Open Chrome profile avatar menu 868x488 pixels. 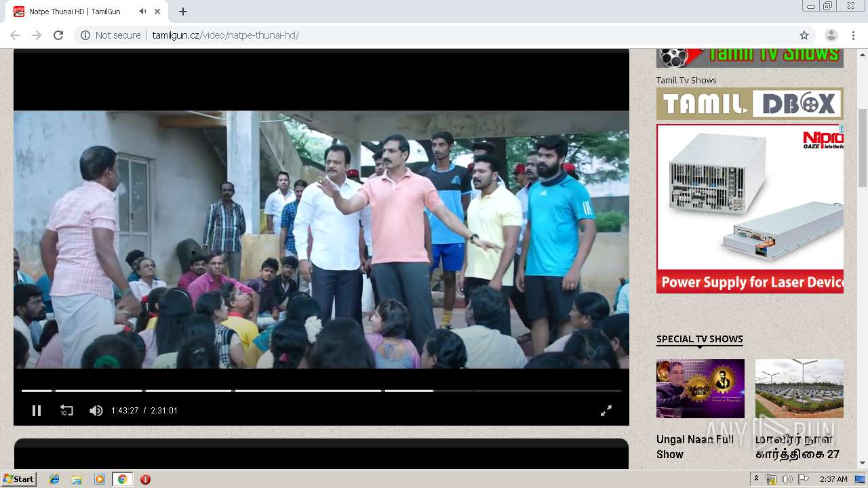pos(831,35)
